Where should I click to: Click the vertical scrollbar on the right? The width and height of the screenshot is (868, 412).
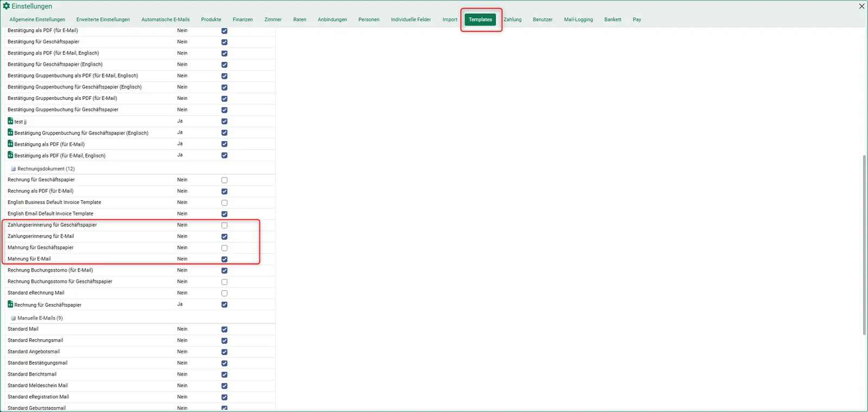(x=864, y=245)
